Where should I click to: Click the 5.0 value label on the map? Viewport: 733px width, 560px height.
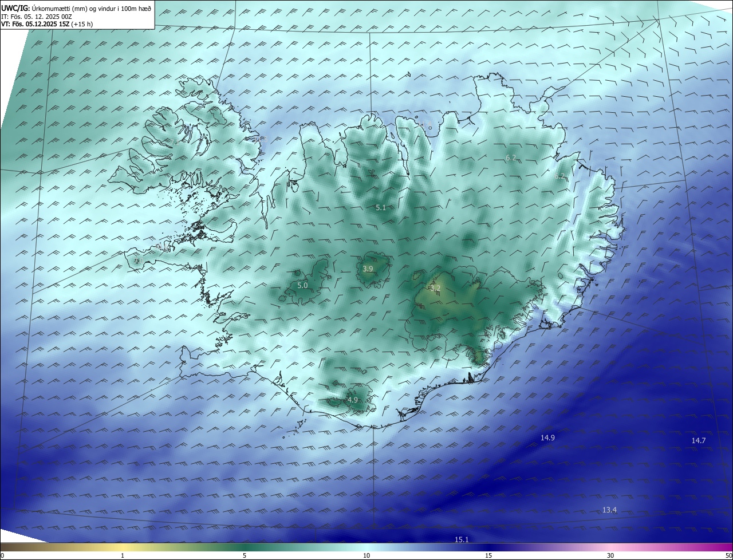302,285
